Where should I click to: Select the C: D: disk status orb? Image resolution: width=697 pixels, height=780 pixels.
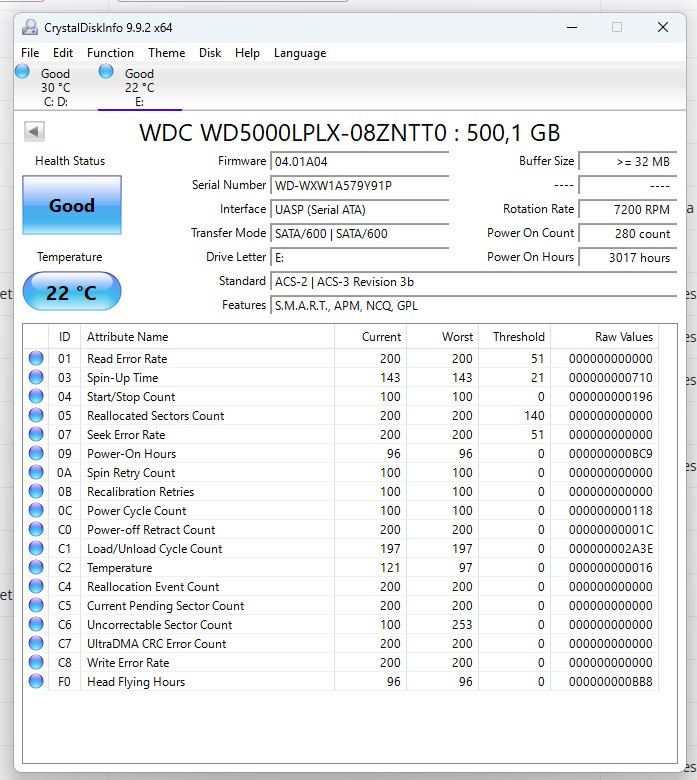(x=22, y=72)
